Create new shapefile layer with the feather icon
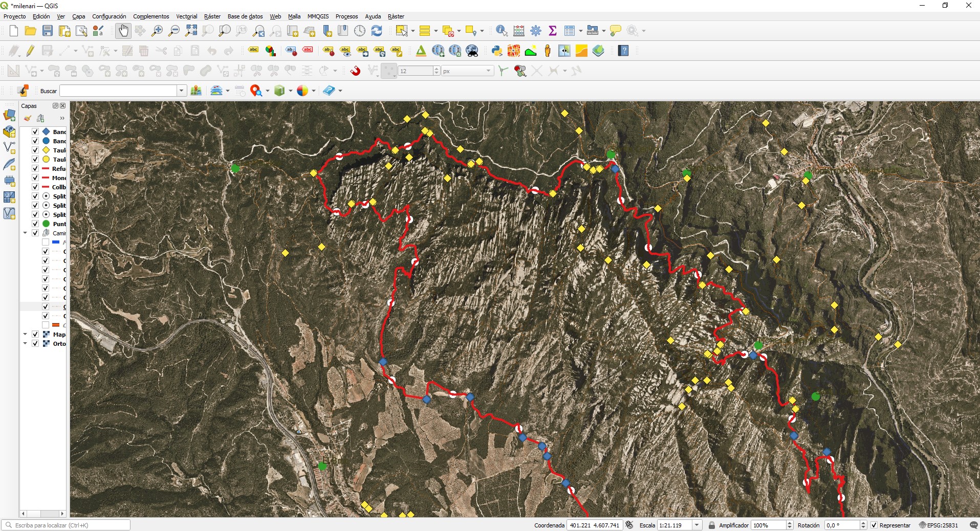 pyautogui.click(x=9, y=164)
